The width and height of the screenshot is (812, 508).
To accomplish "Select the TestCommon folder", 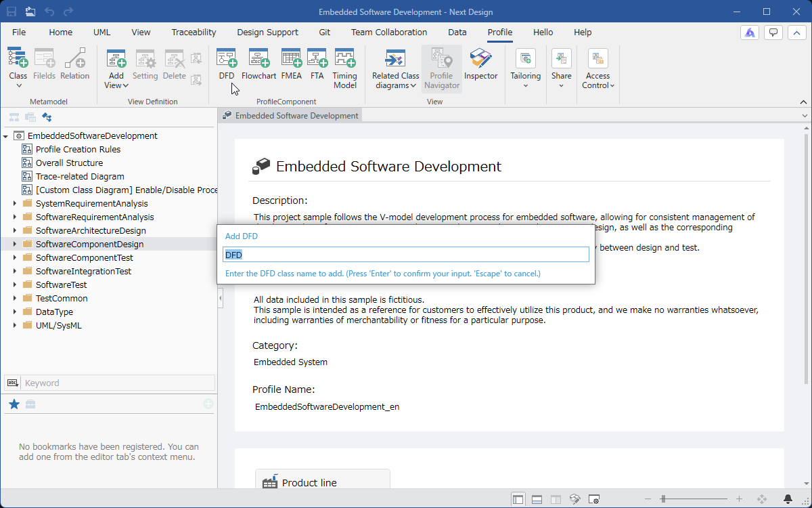I will pyautogui.click(x=62, y=298).
